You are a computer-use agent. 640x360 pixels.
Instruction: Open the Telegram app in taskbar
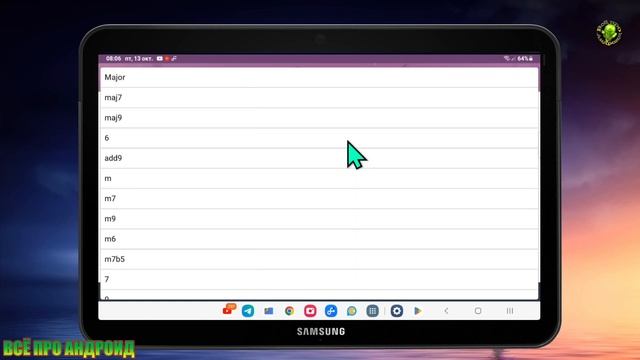click(x=248, y=311)
